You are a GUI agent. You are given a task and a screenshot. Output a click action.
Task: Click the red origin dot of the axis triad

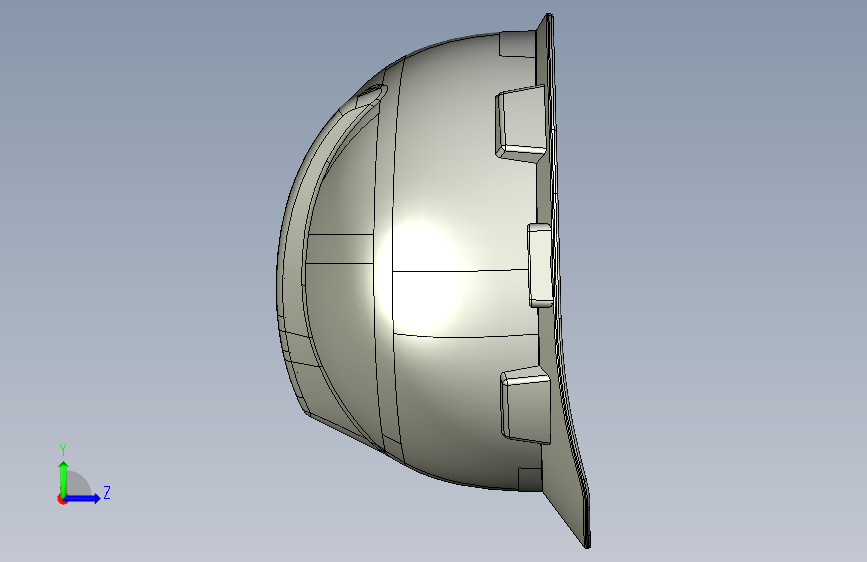coord(62,499)
